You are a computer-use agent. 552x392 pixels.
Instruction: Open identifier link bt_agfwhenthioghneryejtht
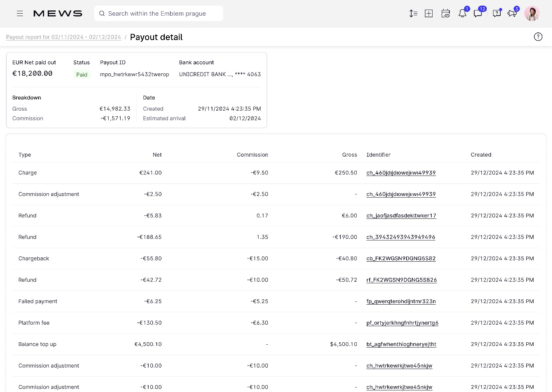[x=401, y=344]
